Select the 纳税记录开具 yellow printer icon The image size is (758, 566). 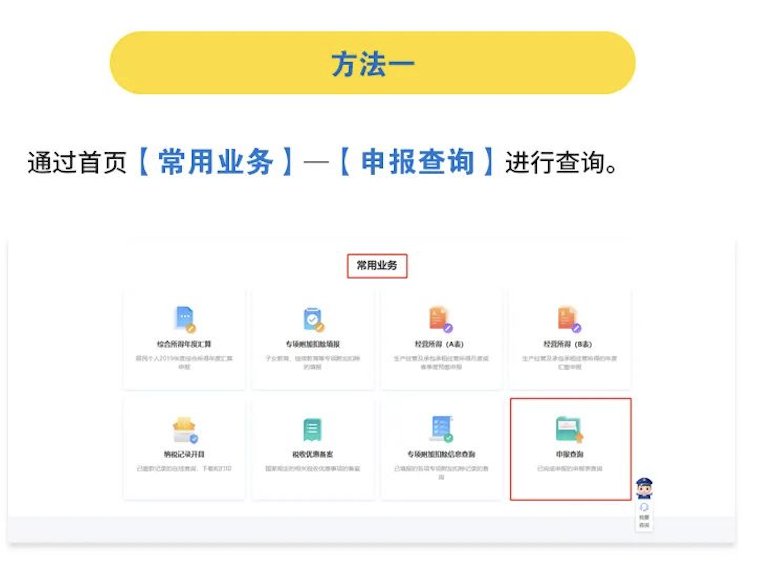click(184, 429)
